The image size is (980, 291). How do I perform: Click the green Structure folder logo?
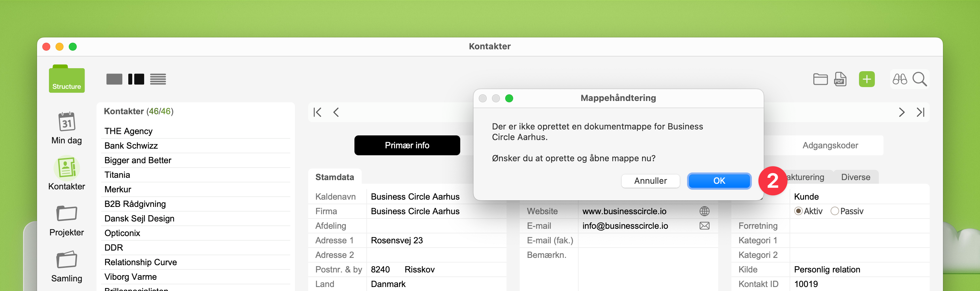pos(66,79)
